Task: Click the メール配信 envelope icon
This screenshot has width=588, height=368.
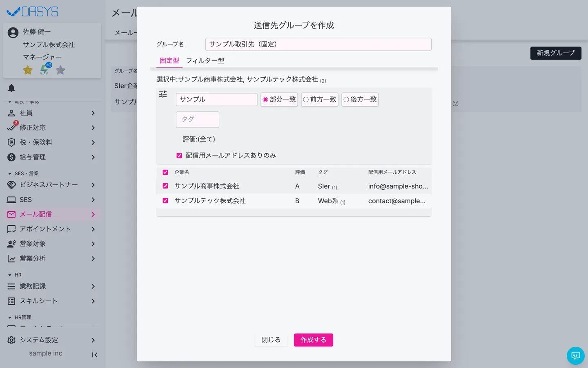Action: click(x=11, y=214)
